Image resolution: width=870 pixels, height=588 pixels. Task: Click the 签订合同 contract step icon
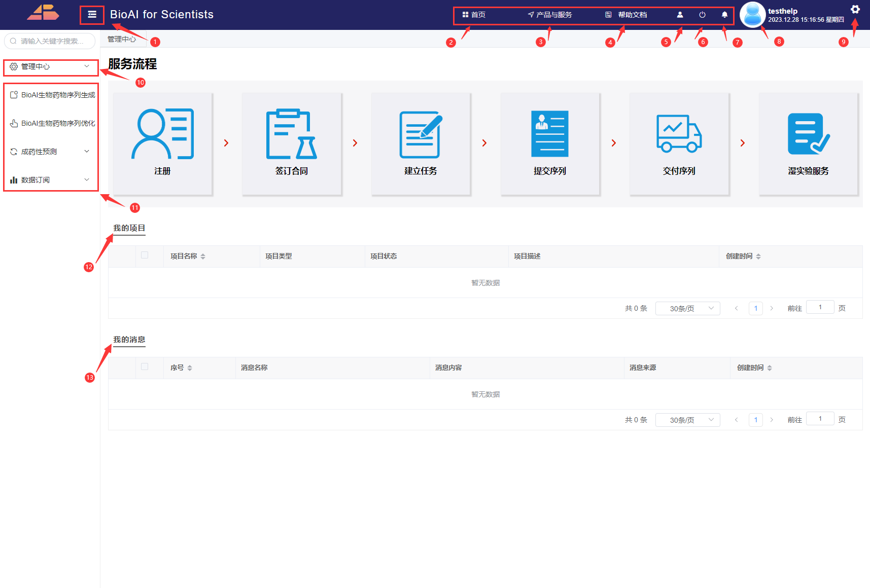(x=292, y=134)
